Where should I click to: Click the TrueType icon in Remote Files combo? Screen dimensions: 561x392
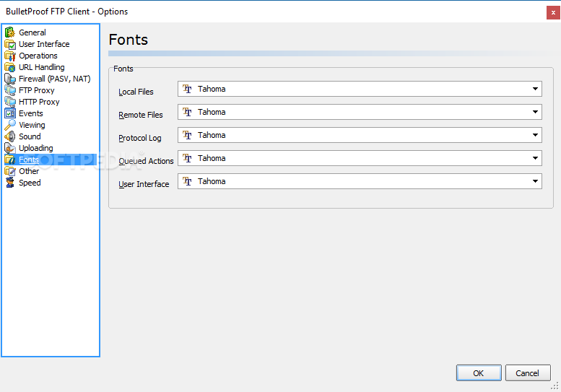click(x=187, y=112)
